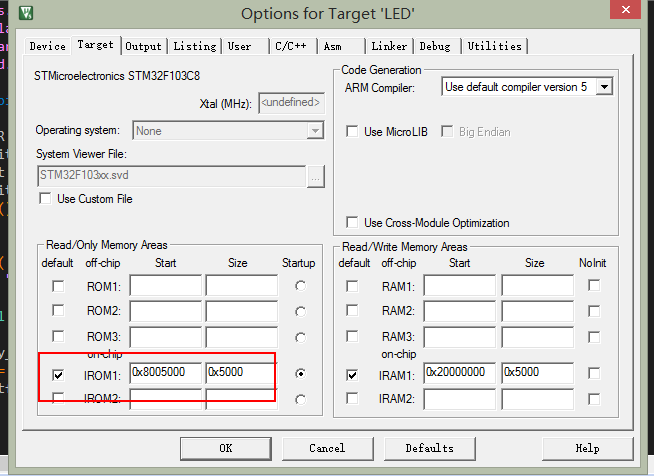
Task: Select ROM1 Startup radio button
Action: pos(300,286)
